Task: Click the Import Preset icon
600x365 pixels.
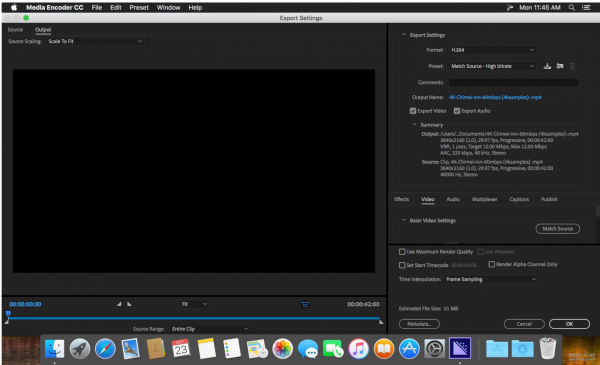Action: click(x=560, y=66)
